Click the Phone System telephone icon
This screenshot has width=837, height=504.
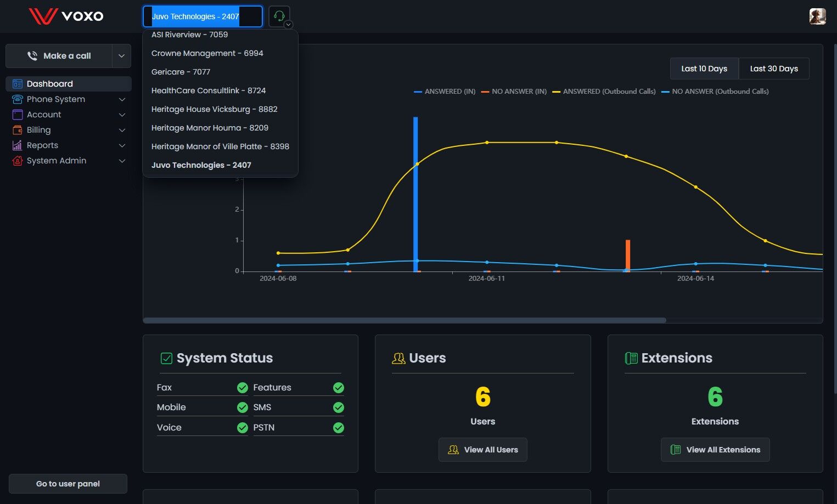point(18,99)
